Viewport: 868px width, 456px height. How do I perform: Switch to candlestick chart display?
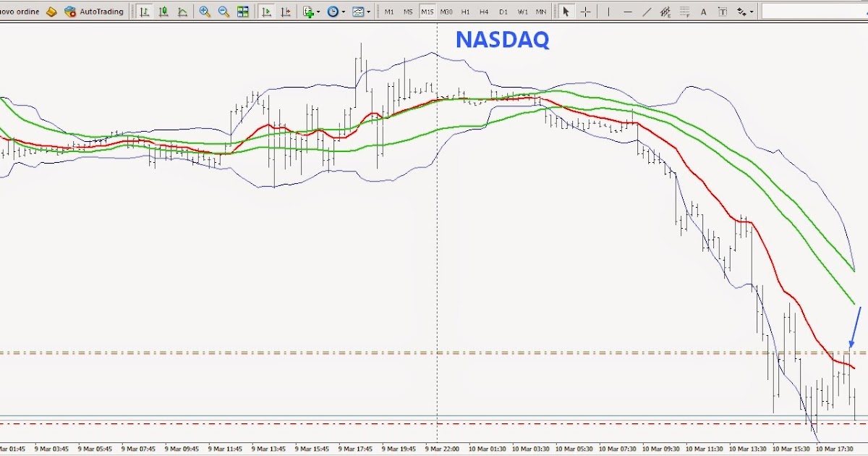click(164, 12)
